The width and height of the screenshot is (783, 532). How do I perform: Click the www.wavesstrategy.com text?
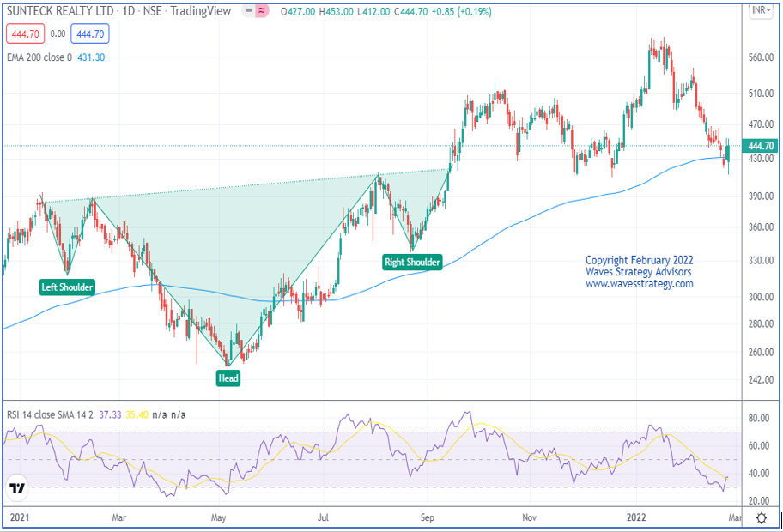(x=639, y=284)
